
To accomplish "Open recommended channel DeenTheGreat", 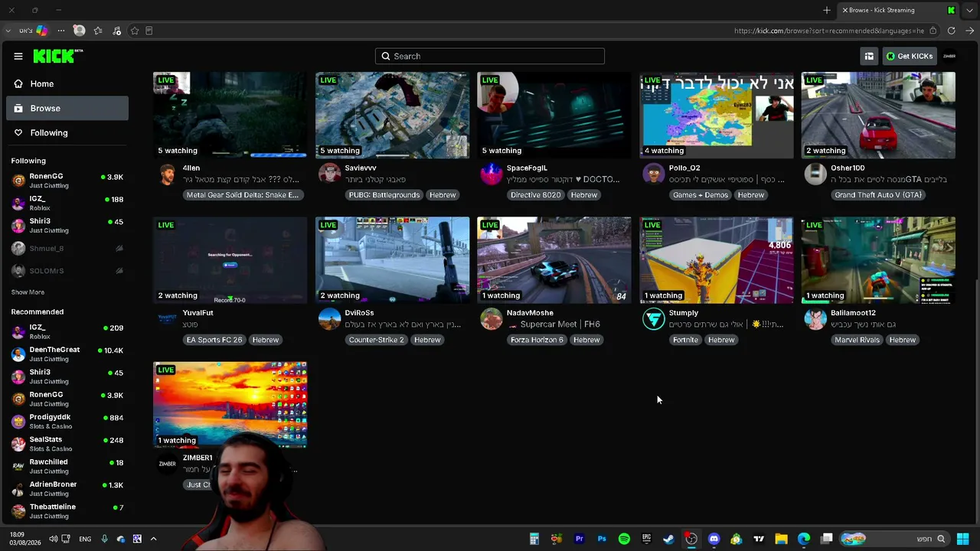I will 67,354.
